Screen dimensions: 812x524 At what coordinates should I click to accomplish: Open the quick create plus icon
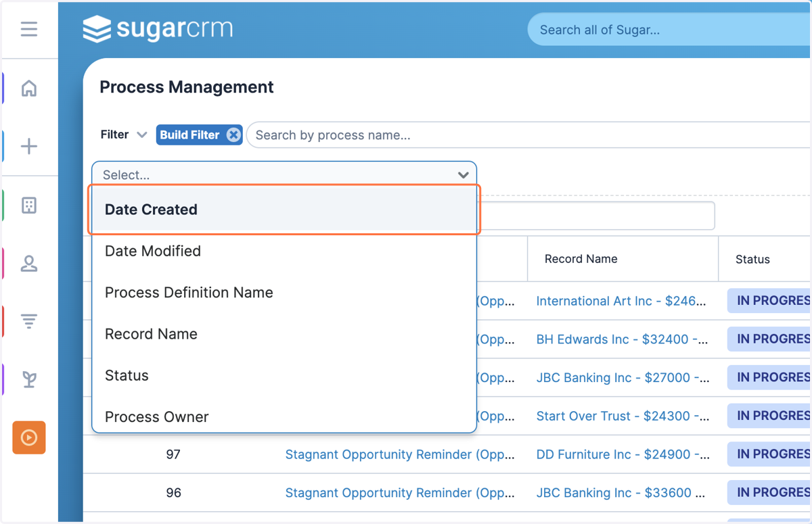[29, 147]
